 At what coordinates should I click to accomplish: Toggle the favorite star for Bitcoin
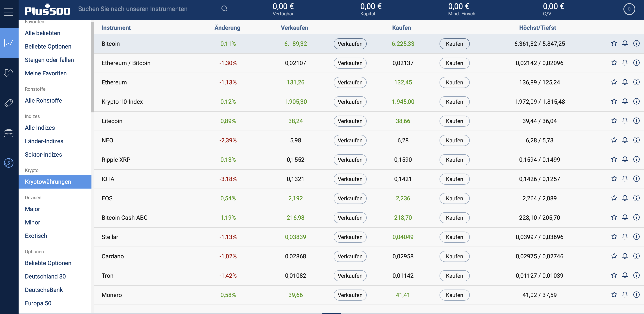click(x=614, y=43)
